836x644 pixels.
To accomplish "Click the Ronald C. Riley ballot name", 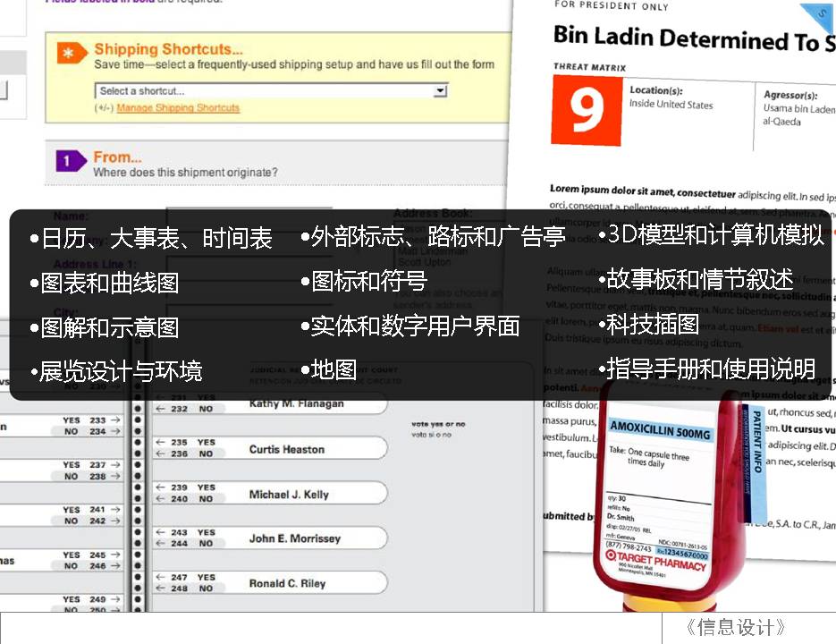I will point(286,583).
